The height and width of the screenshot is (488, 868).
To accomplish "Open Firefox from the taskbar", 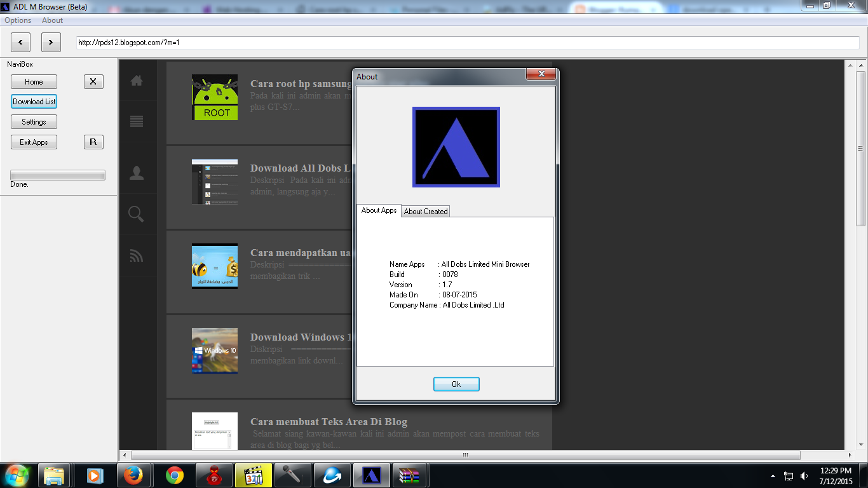I will (x=133, y=475).
